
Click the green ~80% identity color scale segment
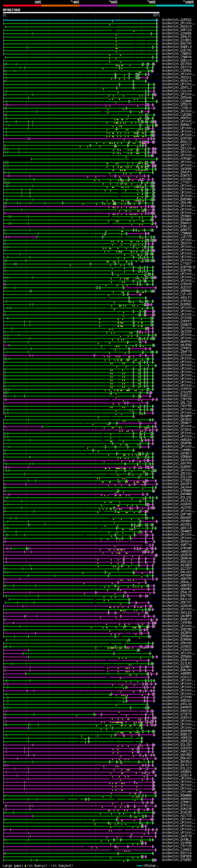coord(137,6)
